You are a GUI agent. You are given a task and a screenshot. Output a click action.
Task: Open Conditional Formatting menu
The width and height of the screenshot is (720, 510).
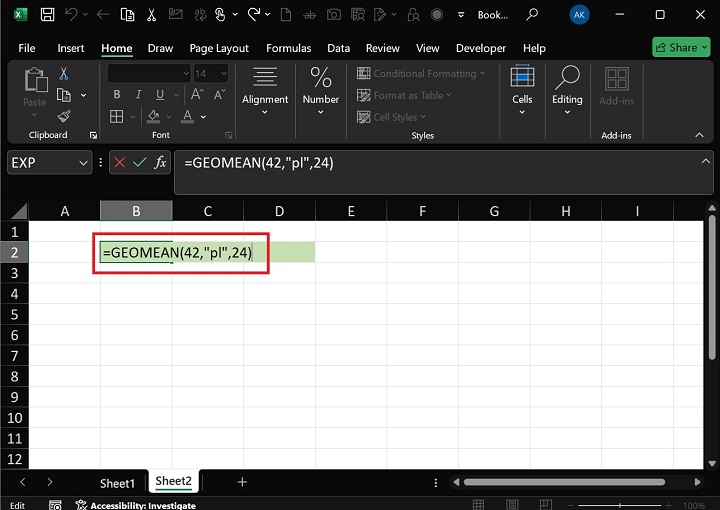point(421,73)
